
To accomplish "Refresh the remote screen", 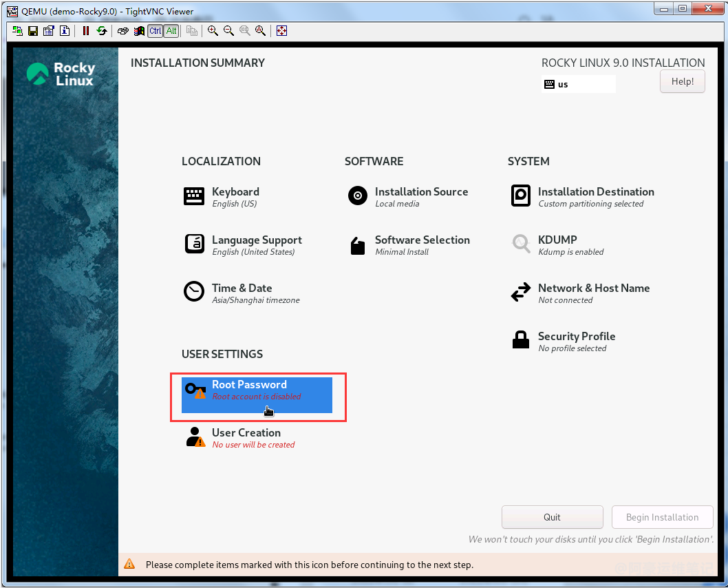I will (102, 31).
